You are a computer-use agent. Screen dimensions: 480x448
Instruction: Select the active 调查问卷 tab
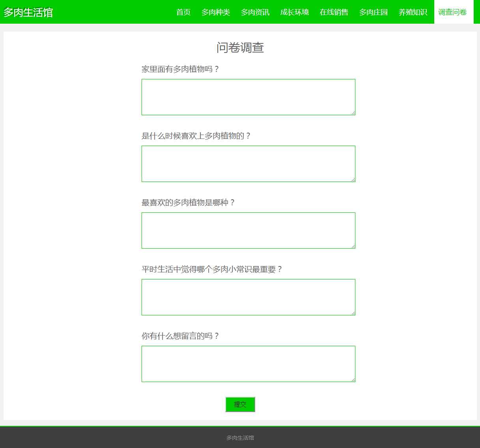452,12
